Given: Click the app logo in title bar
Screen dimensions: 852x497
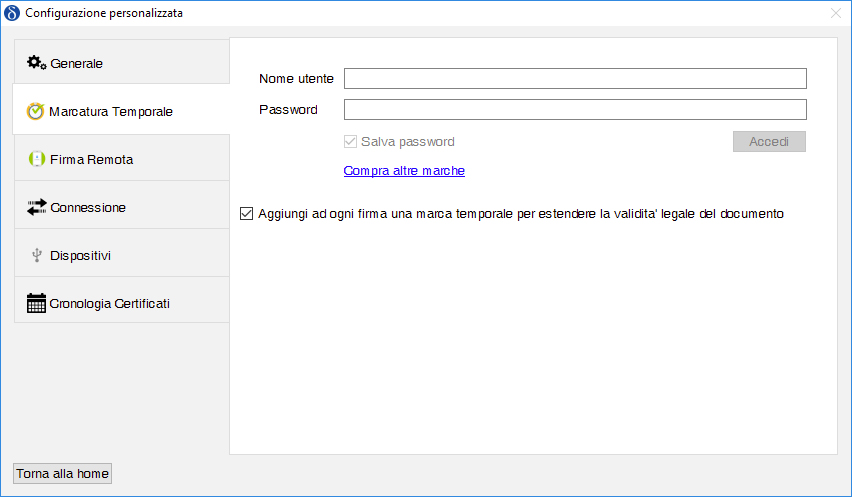Looking at the screenshot, I should pyautogui.click(x=12, y=13).
